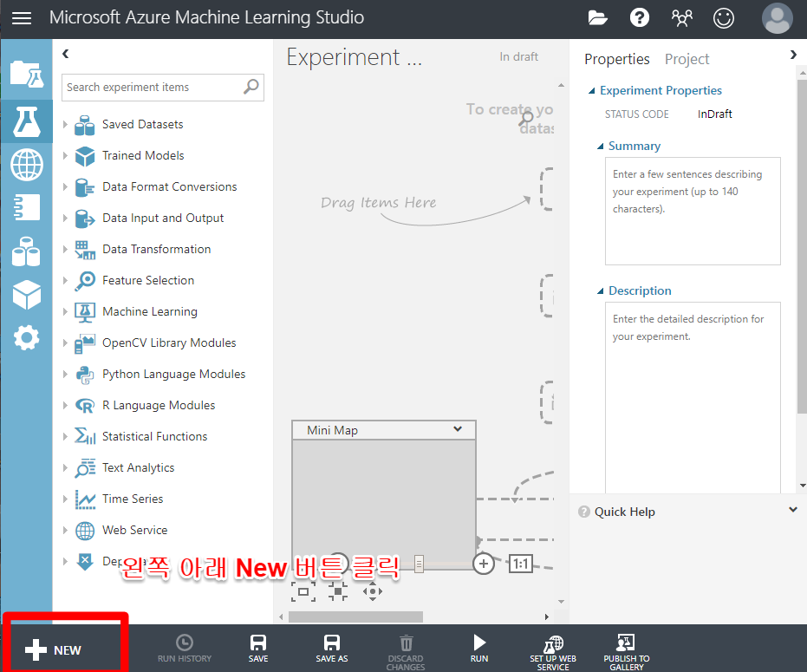Select Experiments flask icon in sidebar

(26, 121)
